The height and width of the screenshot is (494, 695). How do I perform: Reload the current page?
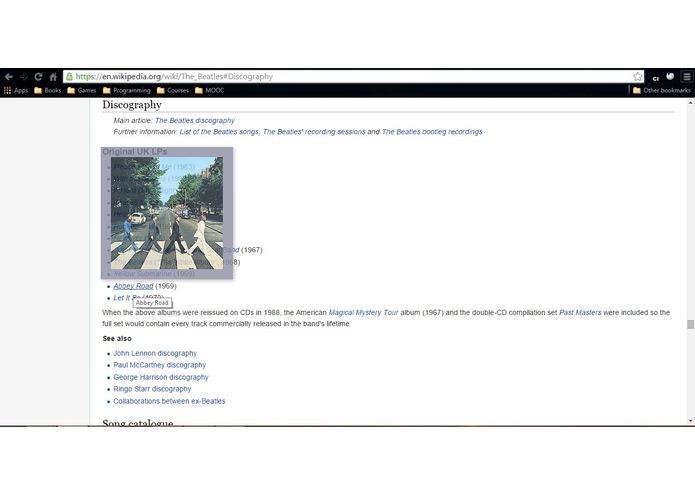click(39, 77)
